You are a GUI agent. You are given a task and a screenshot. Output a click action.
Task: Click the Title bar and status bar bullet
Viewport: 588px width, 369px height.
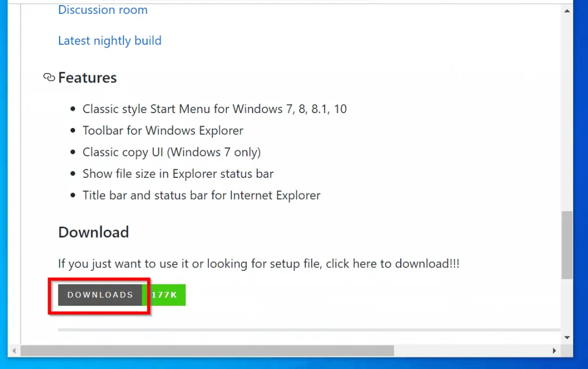[201, 195]
